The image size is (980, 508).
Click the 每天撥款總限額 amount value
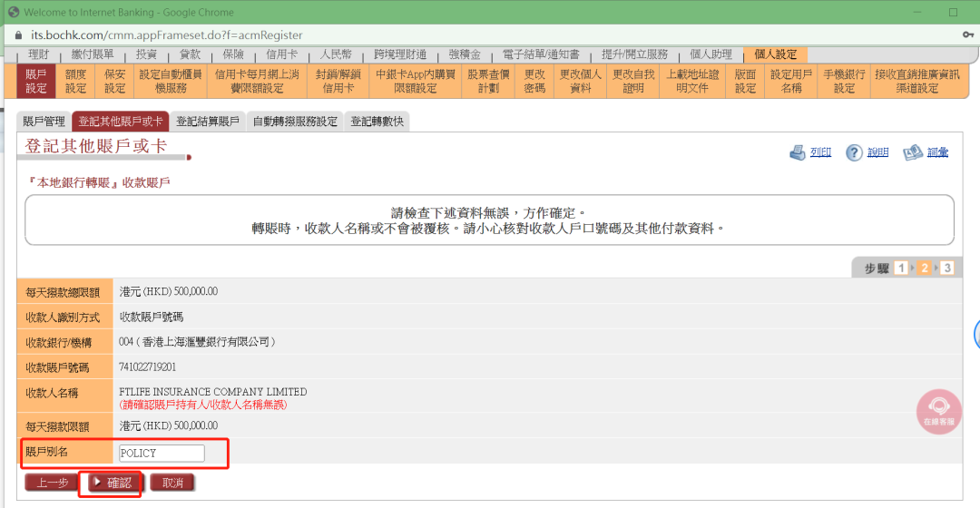[x=169, y=292]
